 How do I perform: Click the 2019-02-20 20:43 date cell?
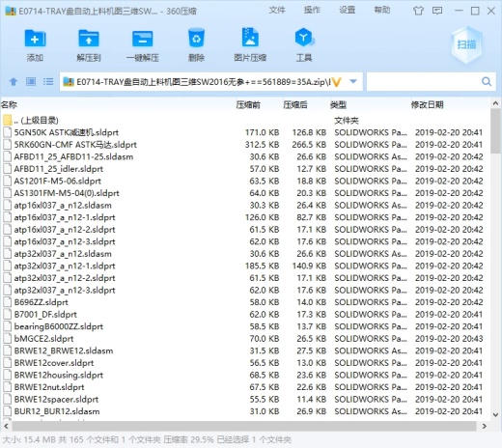[x=449, y=339]
